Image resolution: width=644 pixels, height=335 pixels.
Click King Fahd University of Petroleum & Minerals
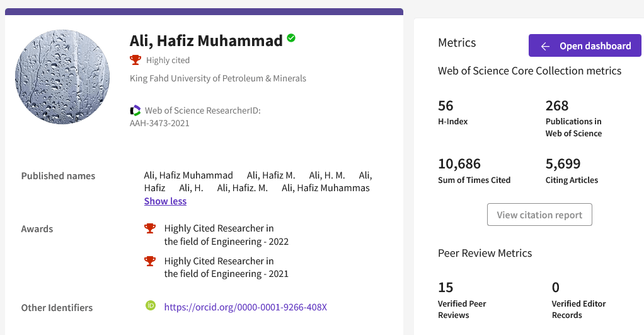[x=218, y=79]
